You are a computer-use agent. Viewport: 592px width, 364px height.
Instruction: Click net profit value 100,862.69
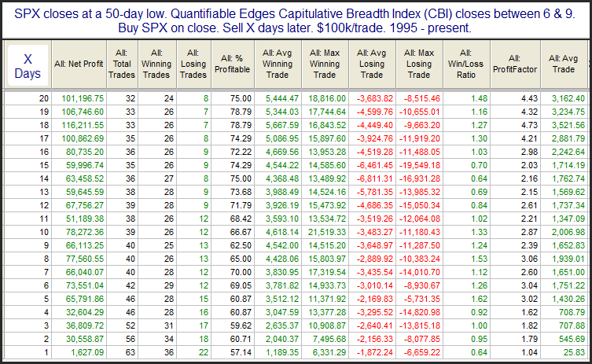pyautogui.click(x=83, y=138)
